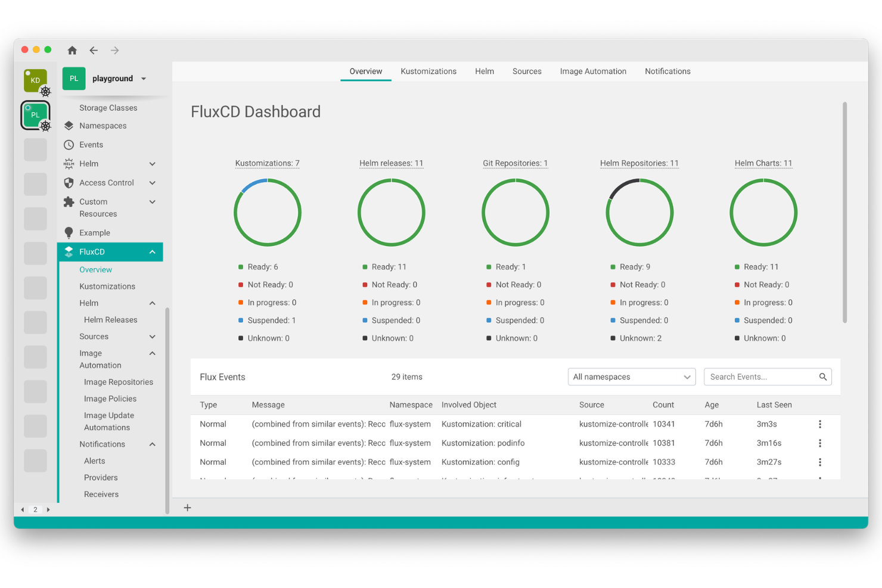882x588 pixels.
Task: Open the Helm Repositories: 11 chart link
Action: 639,163
